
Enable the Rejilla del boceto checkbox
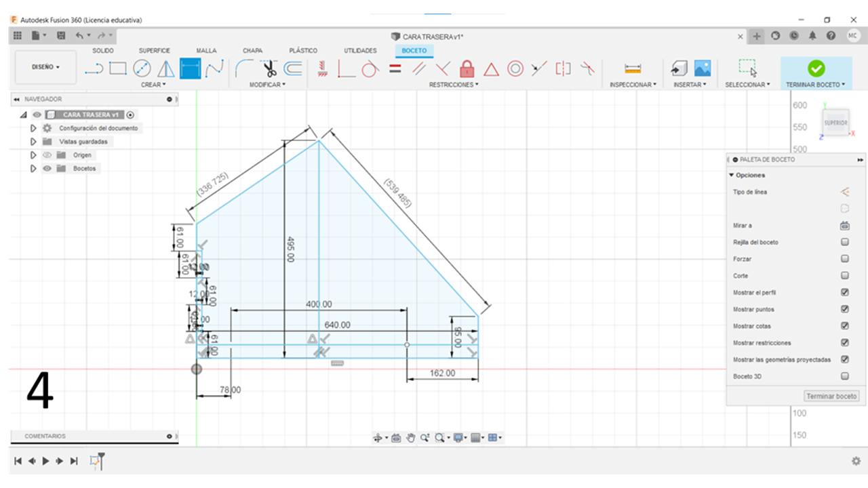click(845, 242)
